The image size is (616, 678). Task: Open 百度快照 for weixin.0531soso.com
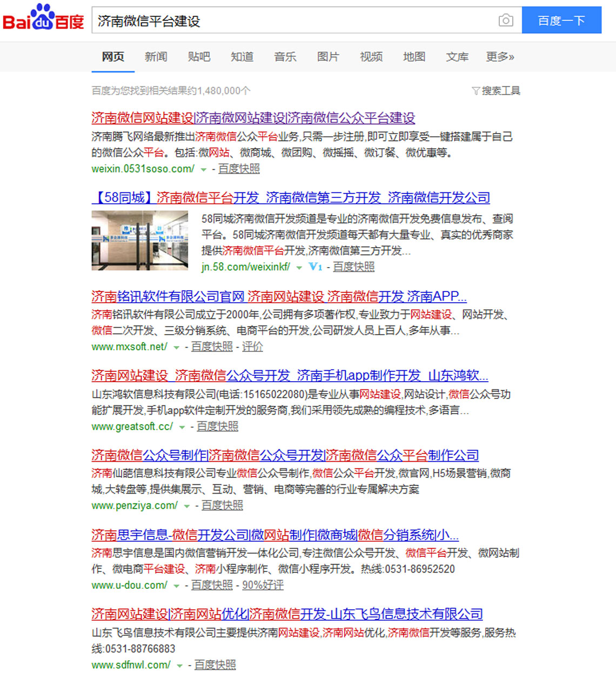(x=239, y=169)
